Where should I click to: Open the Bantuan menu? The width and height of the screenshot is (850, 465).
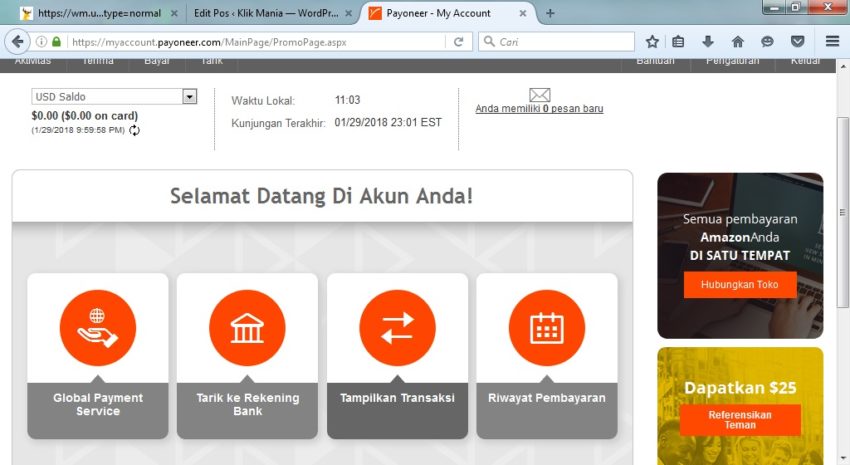(x=655, y=62)
